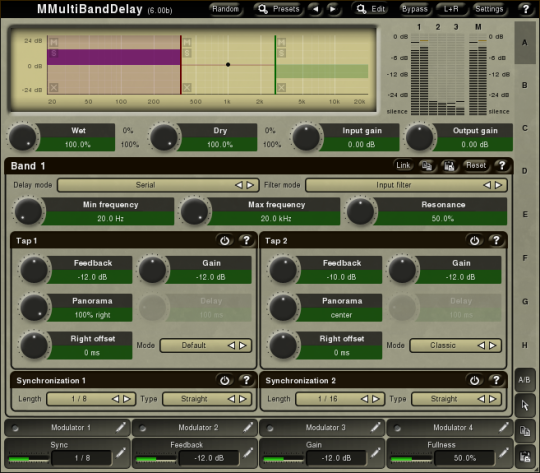The width and height of the screenshot is (540, 473).
Task: Open Synchronization 1 Type Straight dropdown
Action: coord(207,399)
